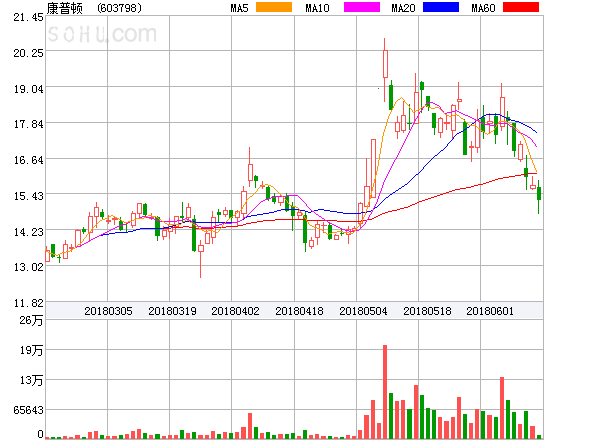Image resolution: width=600 pixels, height=440 pixels.
Task: Click the blue MA20 legend swatch
Action: pyautogui.click(x=441, y=7)
